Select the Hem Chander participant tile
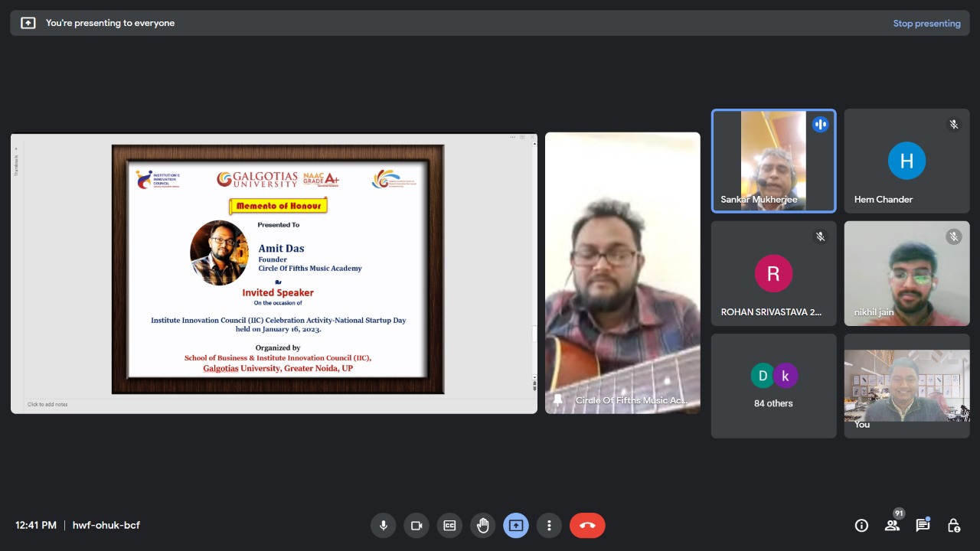Viewport: 980px width, 551px height. click(x=906, y=161)
